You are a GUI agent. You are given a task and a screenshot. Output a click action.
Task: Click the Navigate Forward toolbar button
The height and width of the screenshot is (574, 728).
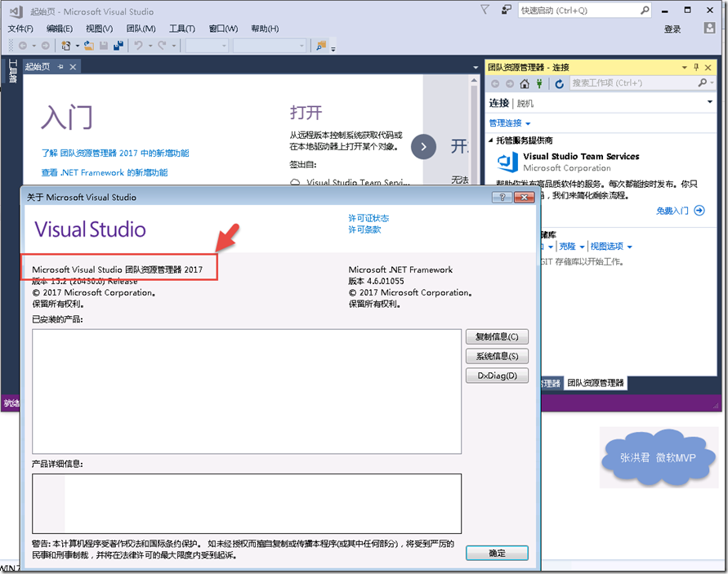tap(46, 46)
